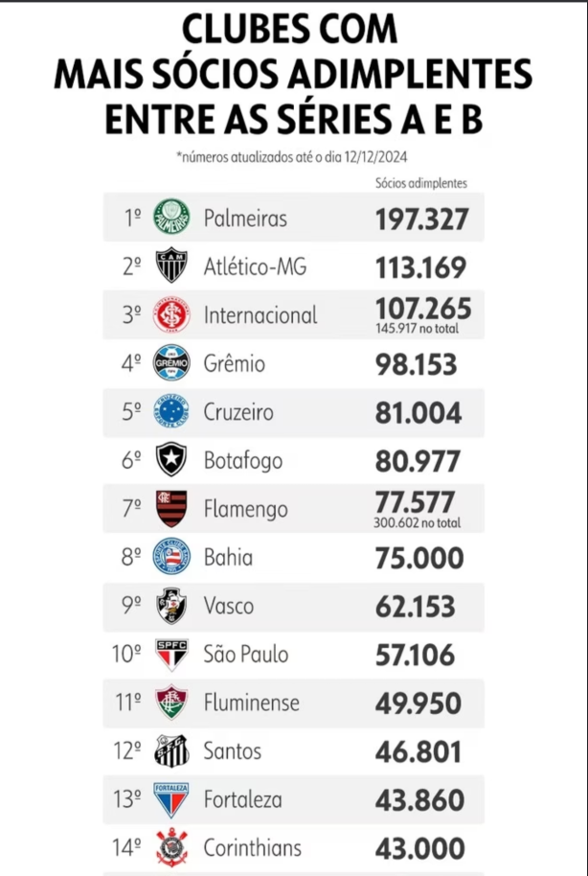Select the Corinthians anchor crest
The height and width of the screenshot is (876, 588).
171,847
